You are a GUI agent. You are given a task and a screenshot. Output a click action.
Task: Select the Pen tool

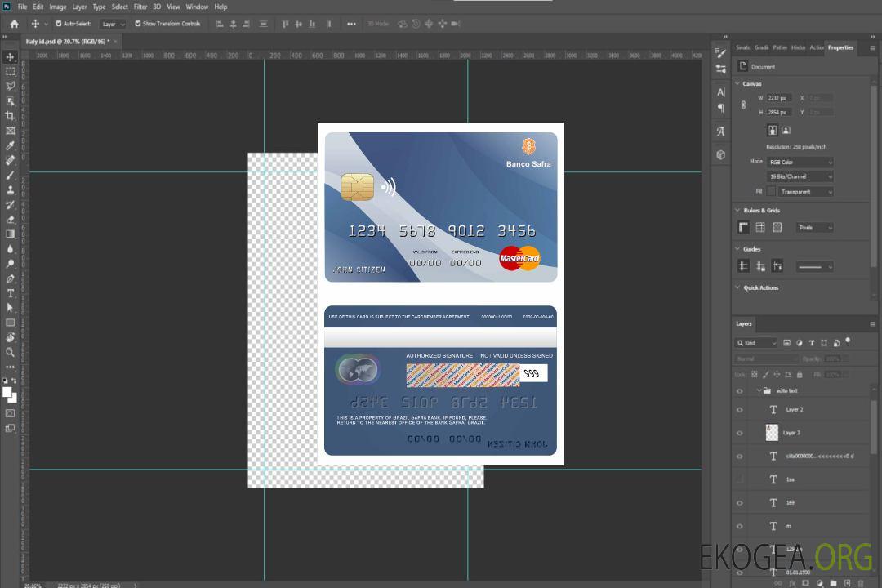pyautogui.click(x=10, y=278)
